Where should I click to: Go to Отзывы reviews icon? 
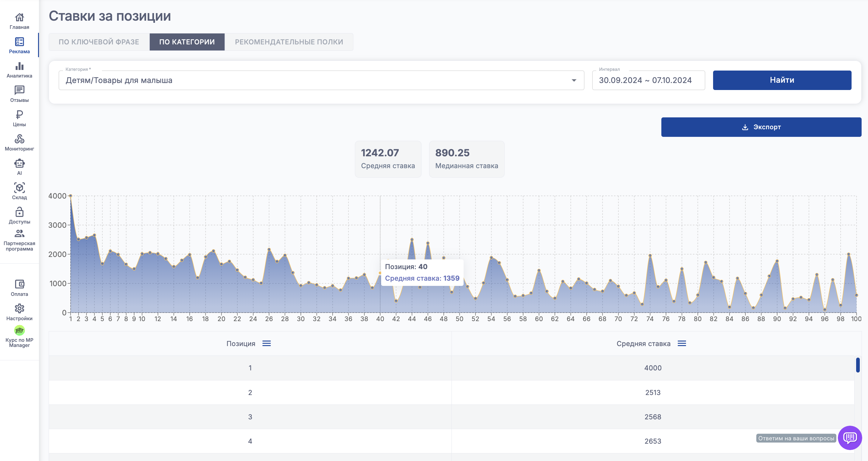19,90
